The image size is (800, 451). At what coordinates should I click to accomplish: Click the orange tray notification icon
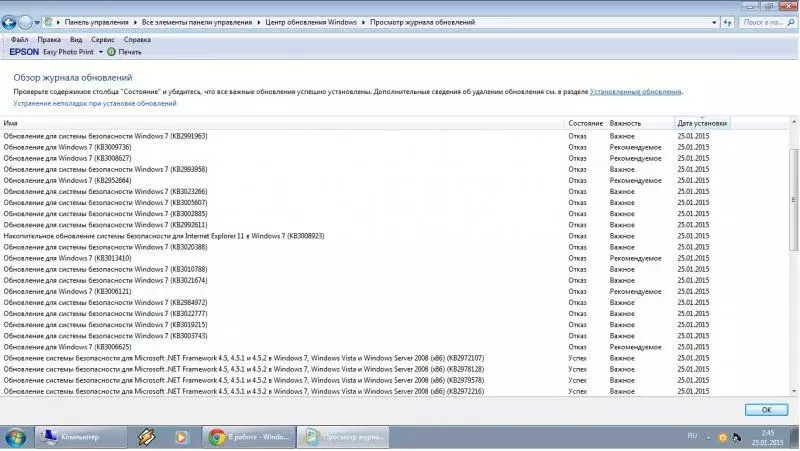722,437
